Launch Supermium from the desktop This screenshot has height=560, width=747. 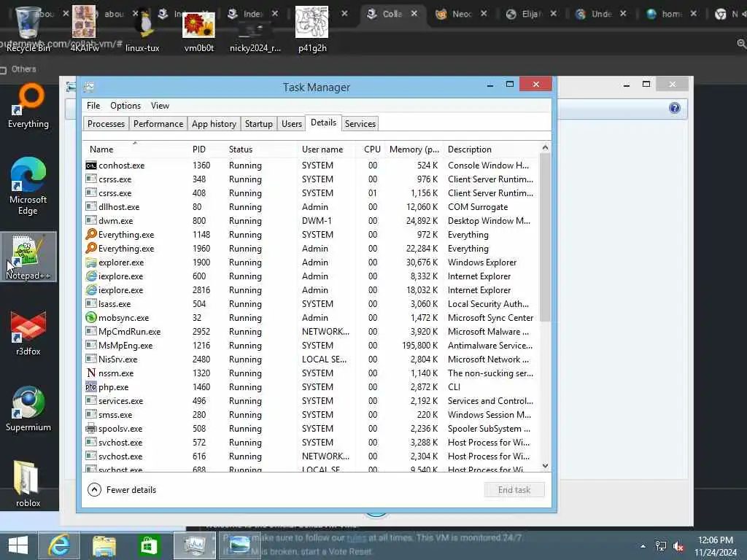[28, 408]
